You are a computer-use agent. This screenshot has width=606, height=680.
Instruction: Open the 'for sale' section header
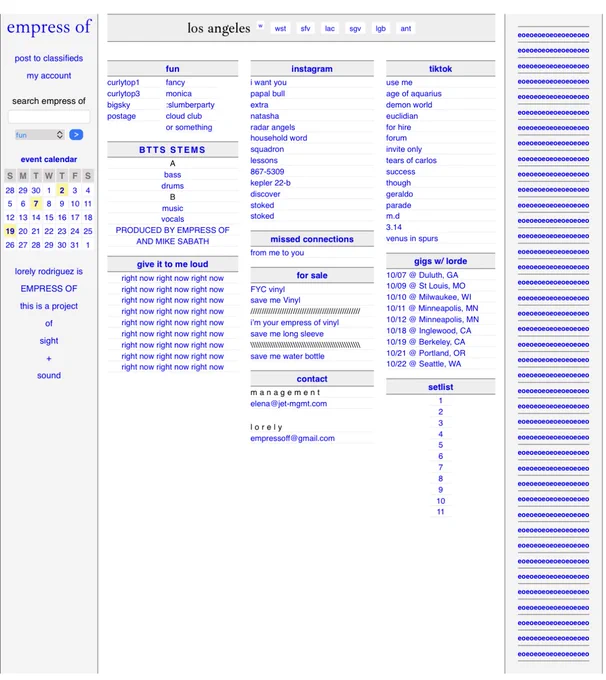[x=312, y=275]
